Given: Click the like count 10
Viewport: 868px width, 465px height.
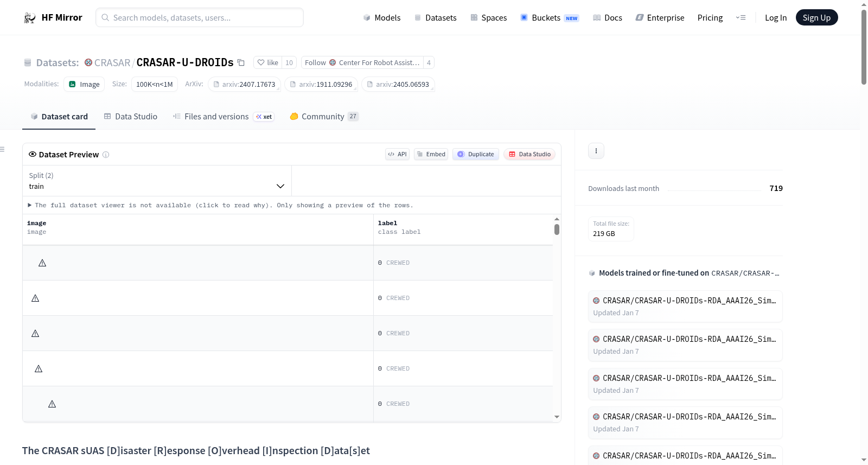Looking at the screenshot, I should tap(289, 62).
